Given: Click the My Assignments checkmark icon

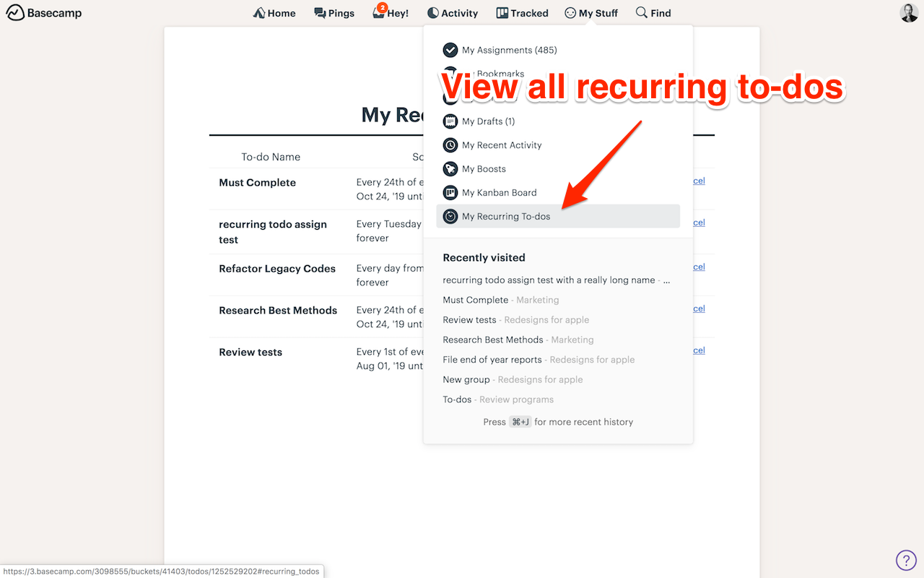Looking at the screenshot, I should 450,50.
